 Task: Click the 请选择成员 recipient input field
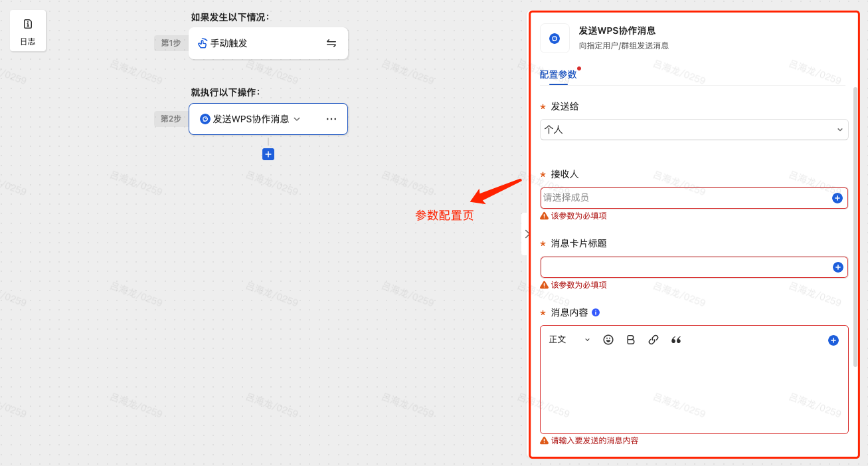point(684,198)
